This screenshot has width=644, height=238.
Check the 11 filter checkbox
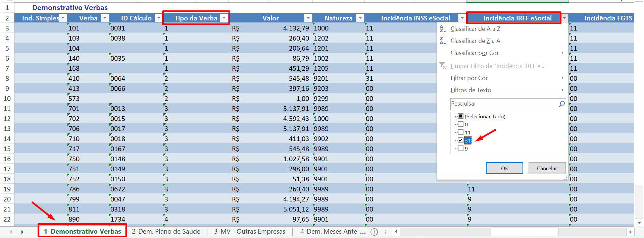[461, 132]
